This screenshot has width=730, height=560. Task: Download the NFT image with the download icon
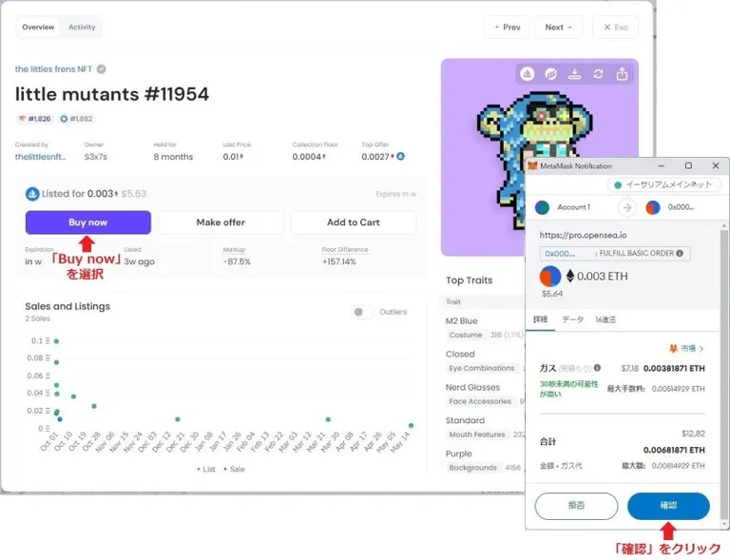point(574,74)
